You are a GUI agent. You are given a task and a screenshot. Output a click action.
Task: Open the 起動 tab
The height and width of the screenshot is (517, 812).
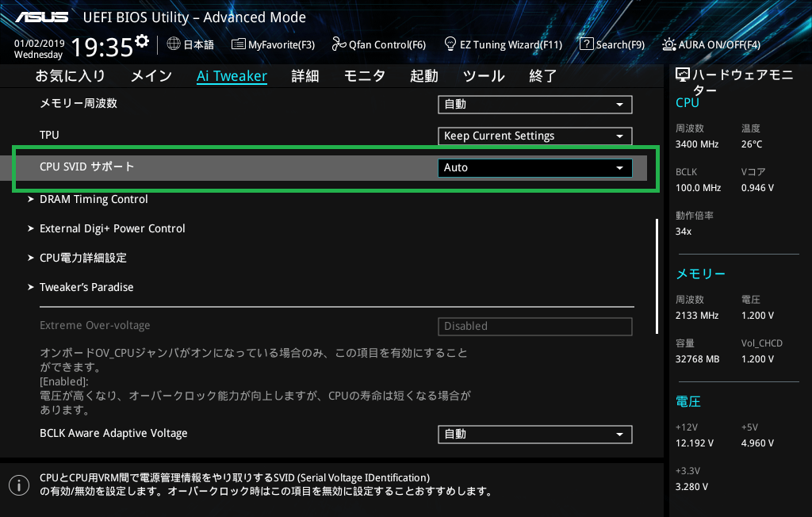coord(424,76)
